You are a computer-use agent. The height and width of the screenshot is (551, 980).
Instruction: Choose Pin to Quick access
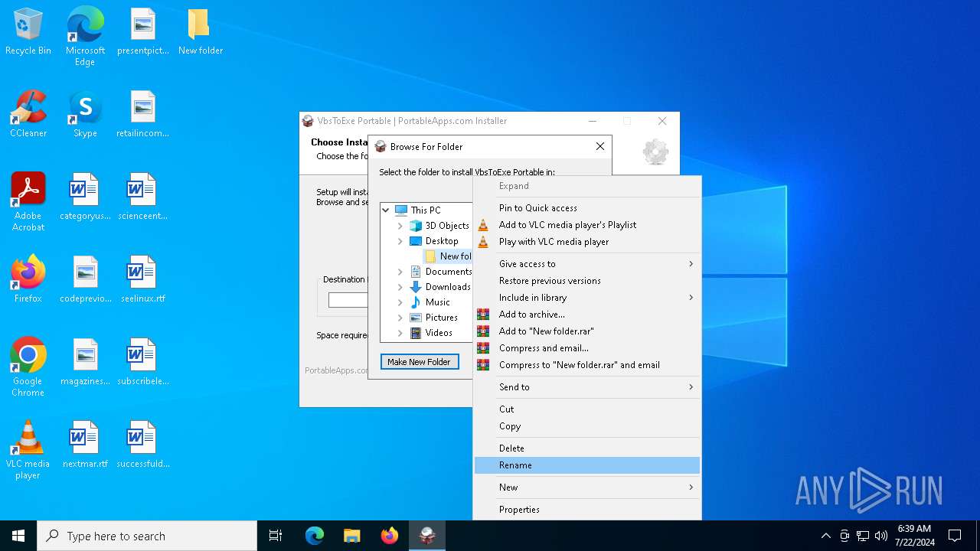tap(587, 208)
